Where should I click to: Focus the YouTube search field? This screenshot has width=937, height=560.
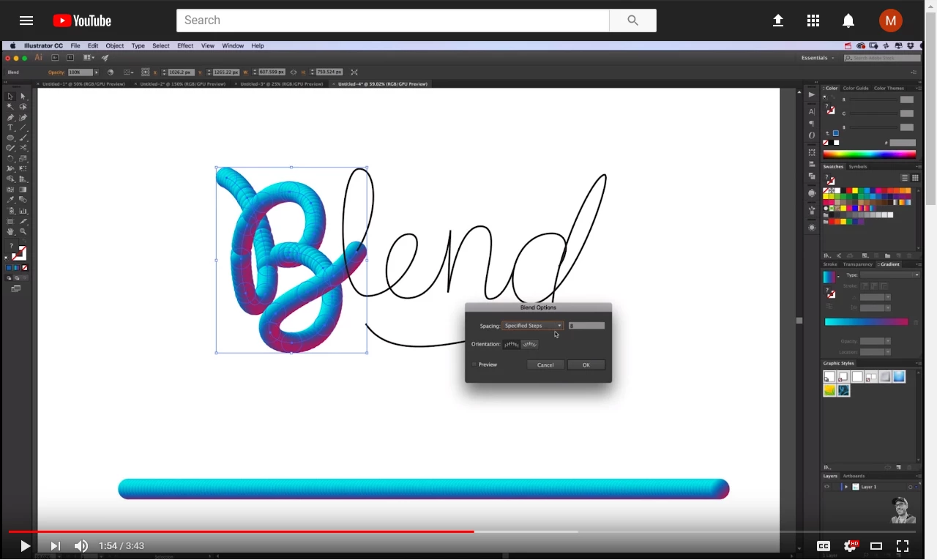392,20
